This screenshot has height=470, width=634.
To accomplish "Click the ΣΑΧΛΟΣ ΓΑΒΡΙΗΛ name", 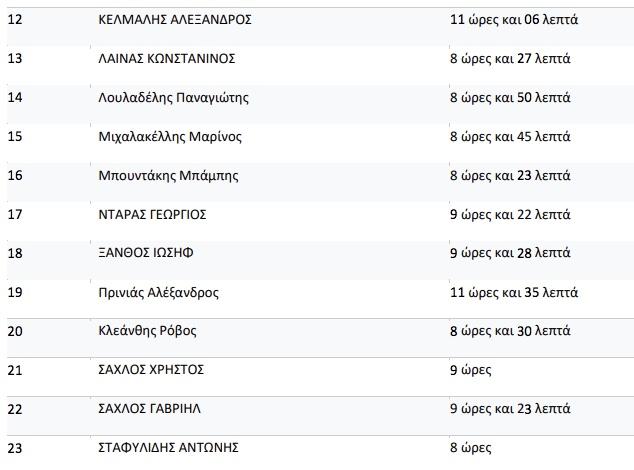I will point(149,409).
